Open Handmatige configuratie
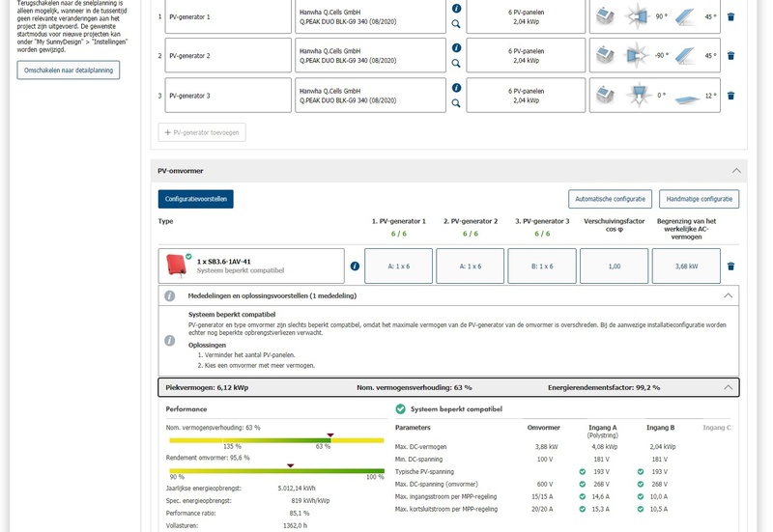The height and width of the screenshot is (532, 773). coord(699,199)
